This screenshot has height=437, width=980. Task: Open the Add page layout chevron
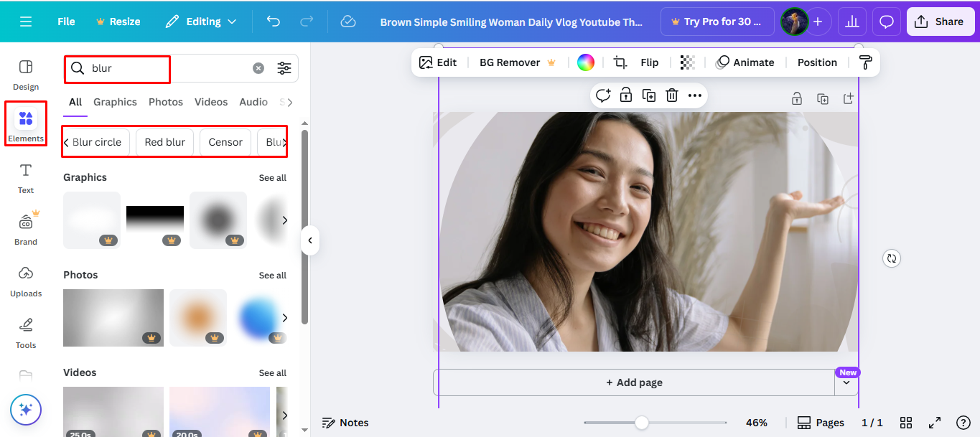coord(846,382)
